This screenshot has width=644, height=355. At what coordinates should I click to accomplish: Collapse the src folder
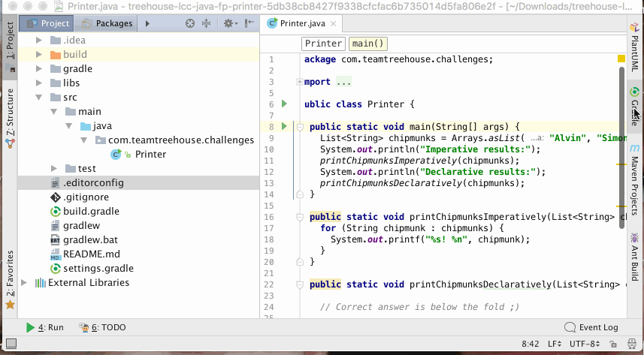pyautogui.click(x=38, y=98)
